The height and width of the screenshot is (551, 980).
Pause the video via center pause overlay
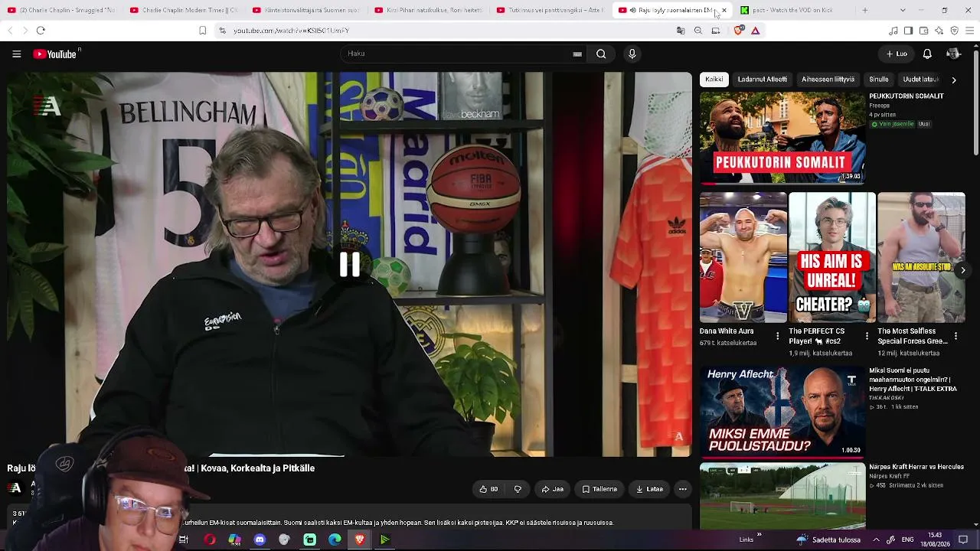pos(350,265)
